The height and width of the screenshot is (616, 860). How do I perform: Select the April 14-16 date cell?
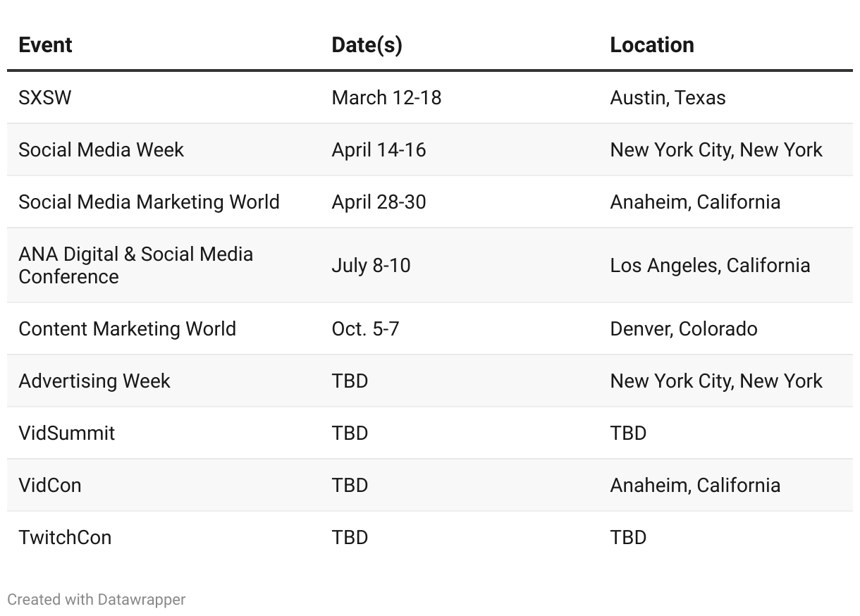pos(379,149)
